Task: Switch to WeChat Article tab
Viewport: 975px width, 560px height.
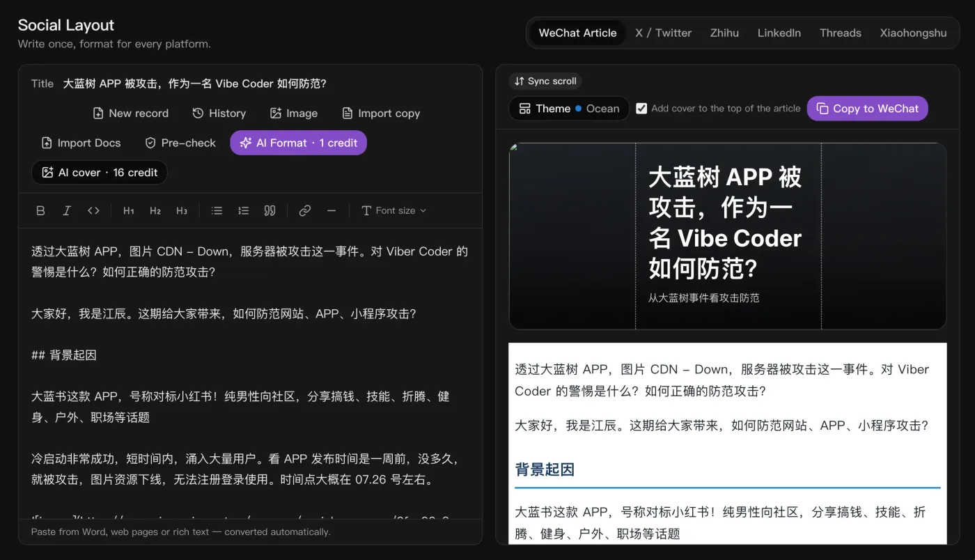Action: click(577, 33)
